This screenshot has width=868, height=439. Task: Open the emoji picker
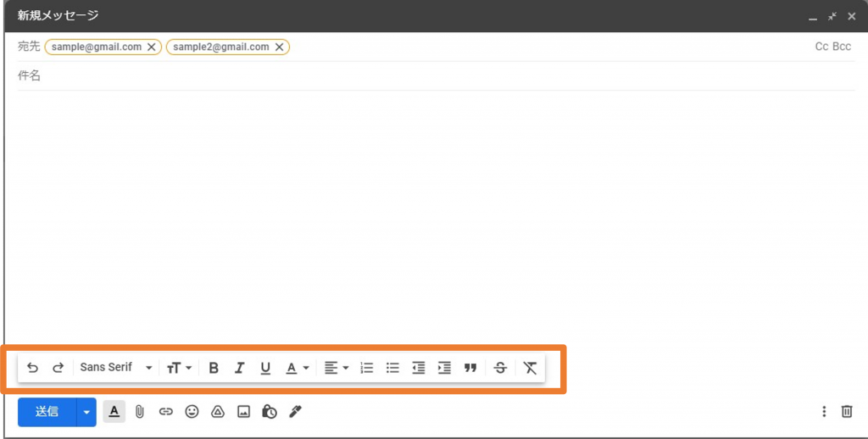point(192,411)
